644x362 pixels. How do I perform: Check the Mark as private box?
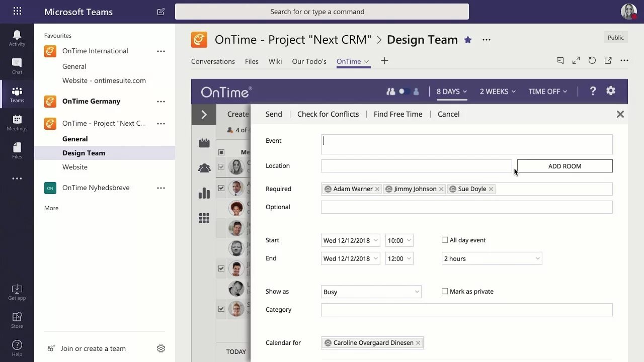[x=445, y=292]
